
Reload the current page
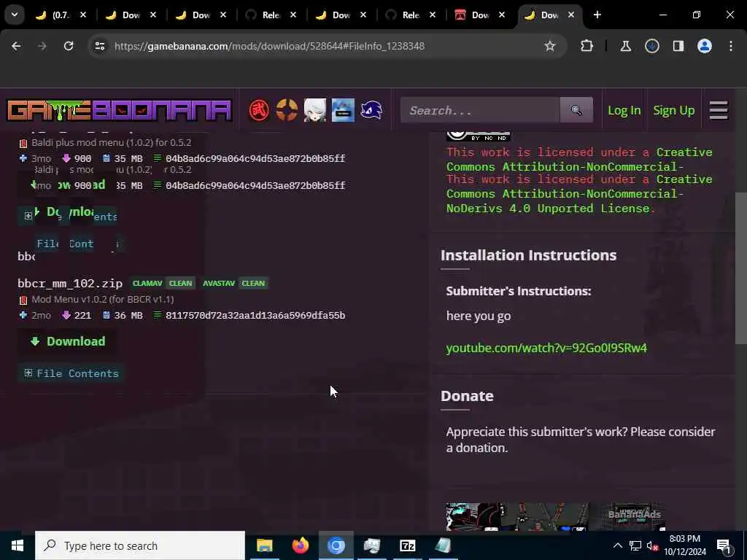click(69, 46)
